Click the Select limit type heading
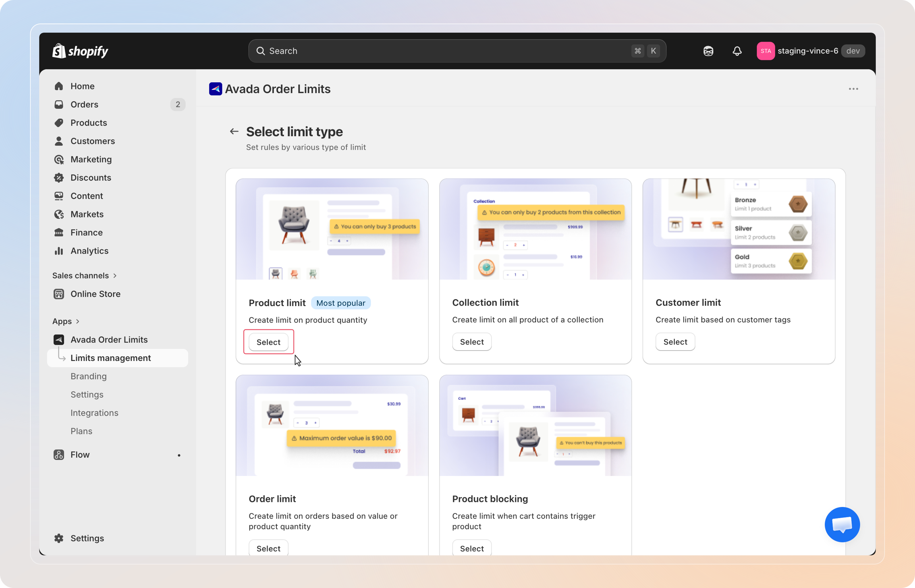 point(294,131)
